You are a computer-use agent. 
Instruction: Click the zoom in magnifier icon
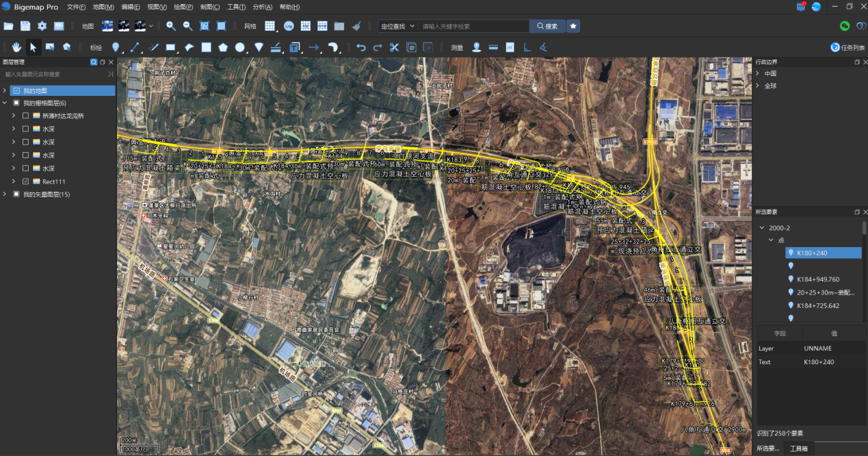(171, 26)
